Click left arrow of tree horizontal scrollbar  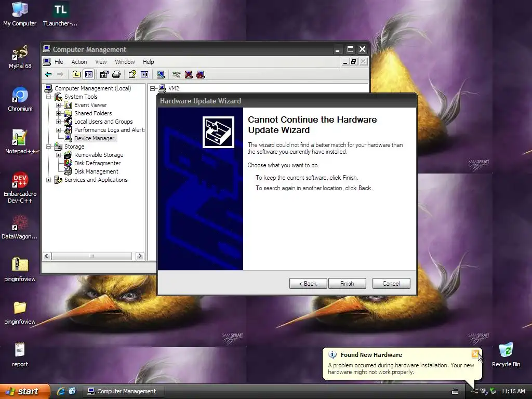point(47,256)
